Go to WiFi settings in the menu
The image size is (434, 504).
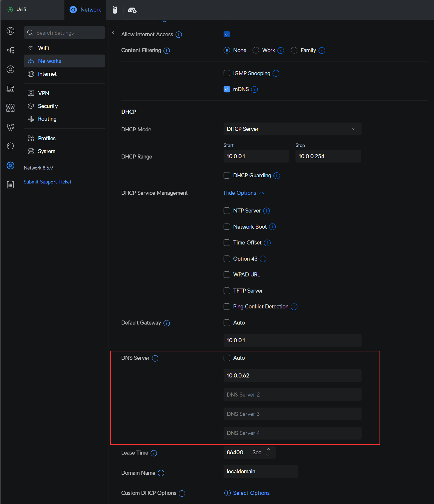(x=43, y=48)
